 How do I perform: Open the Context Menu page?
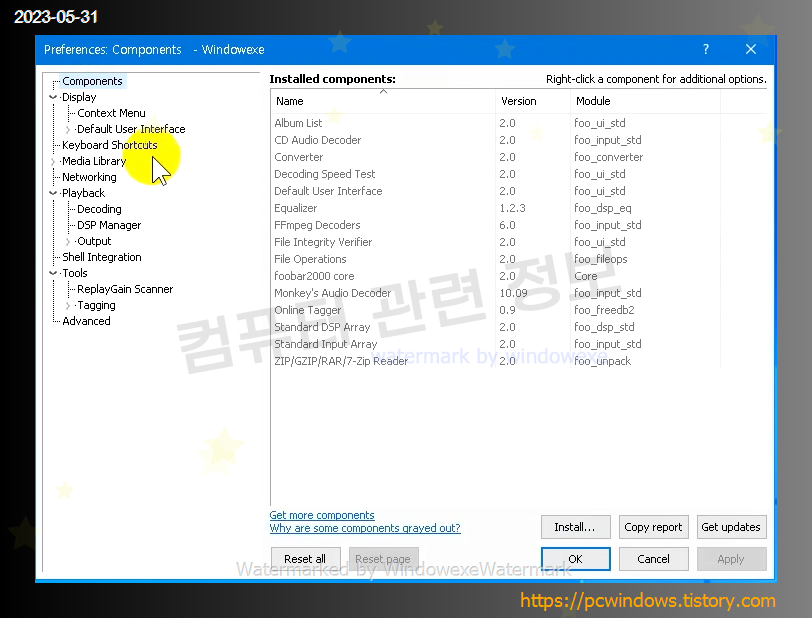[x=111, y=113]
